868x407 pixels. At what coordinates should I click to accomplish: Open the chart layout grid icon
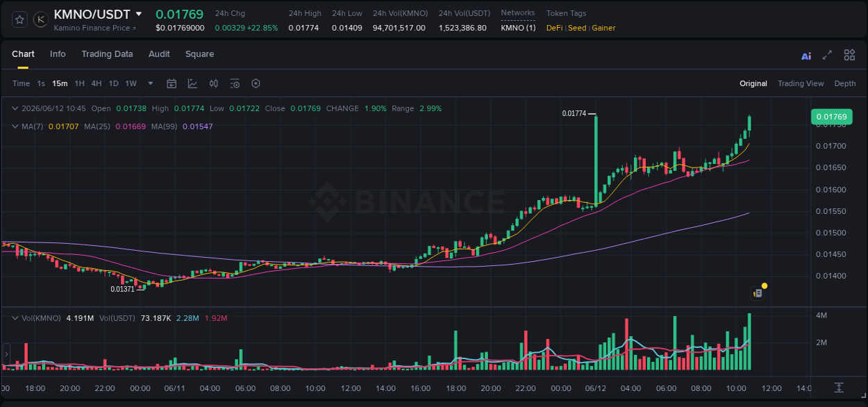tap(849, 55)
